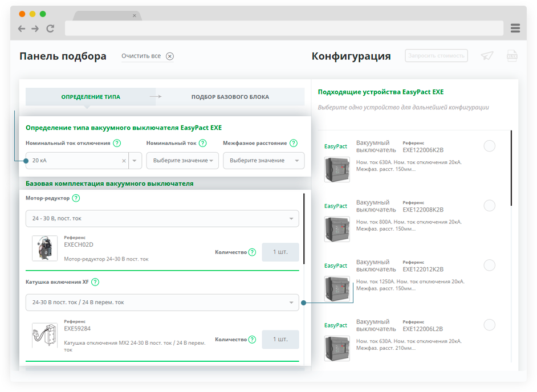
Task: Open the 24 - 30 В, пост. ток dropdown
Action: [162, 218]
